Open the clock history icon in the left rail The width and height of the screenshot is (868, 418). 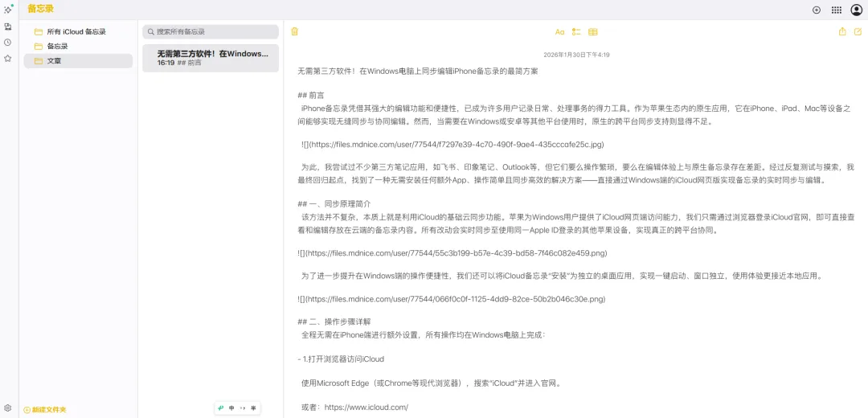8,43
